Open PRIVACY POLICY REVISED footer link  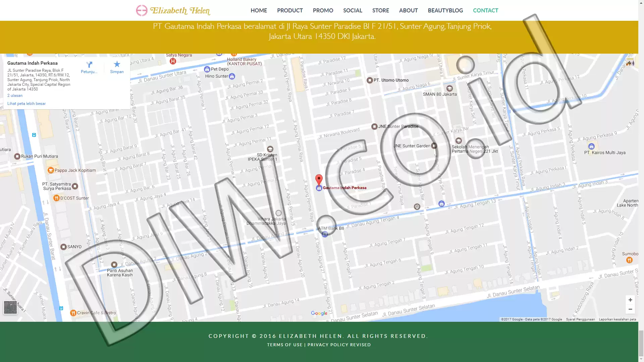click(x=339, y=345)
